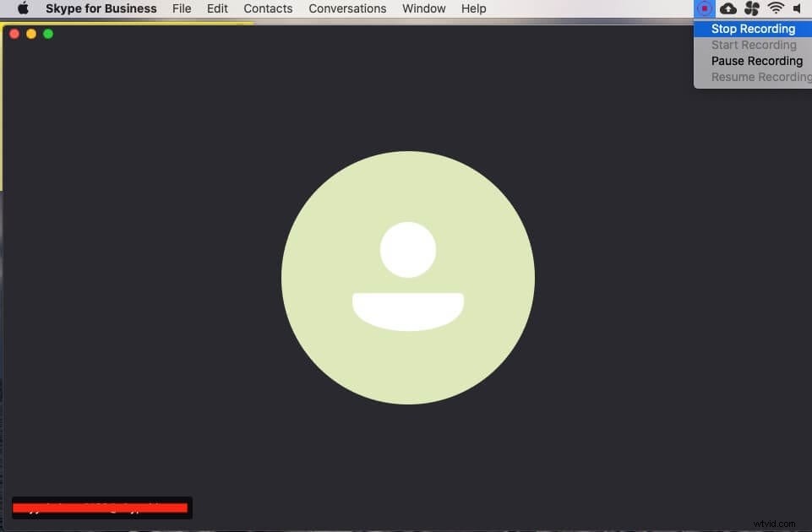Click the contact avatar placeholder in the call window
The width and height of the screenshot is (812, 532).
tap(408, 277)
